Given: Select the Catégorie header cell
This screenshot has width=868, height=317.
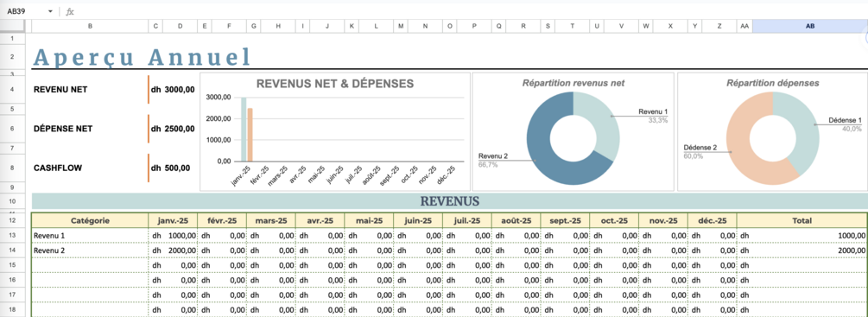Looking at the screenshot, I should (x=90, y=220).
